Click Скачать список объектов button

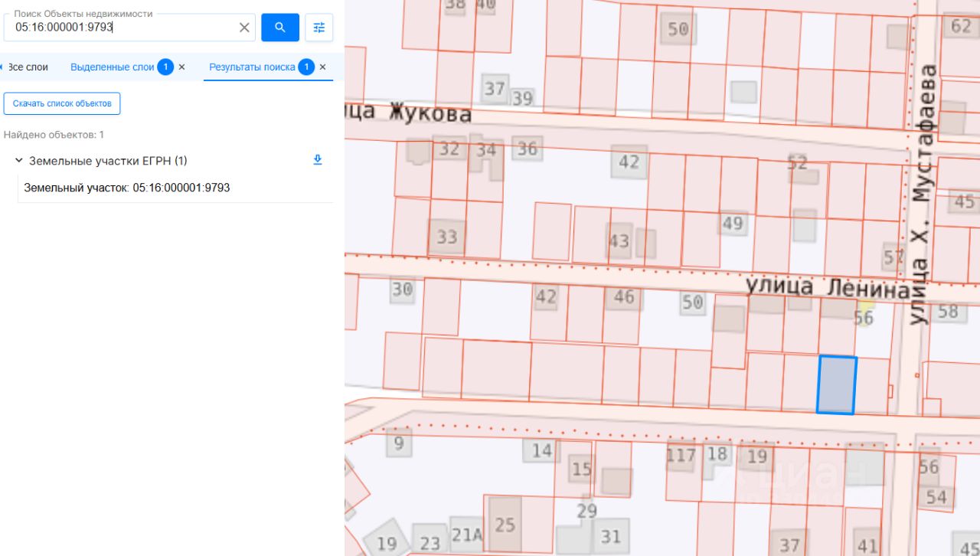point(62,103)
